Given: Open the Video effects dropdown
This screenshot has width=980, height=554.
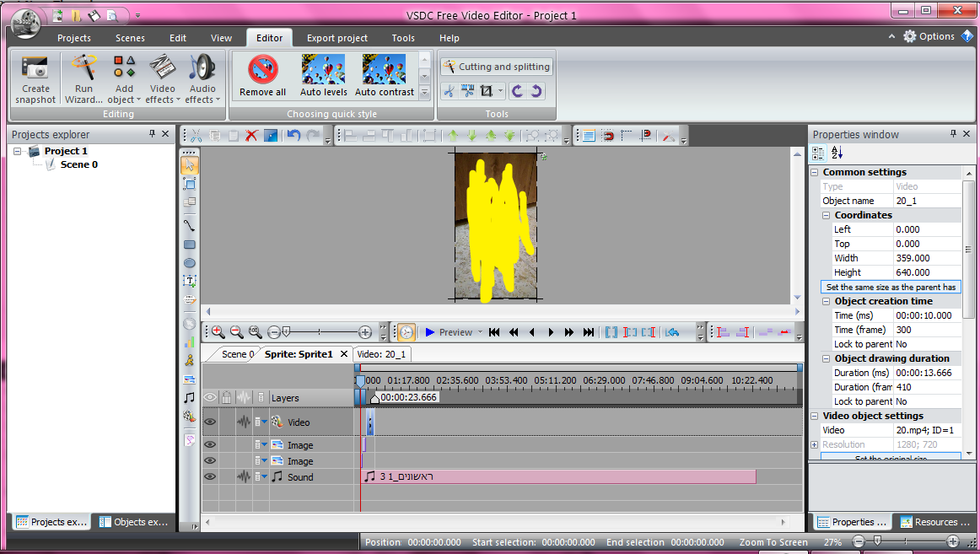Looking at the screenshot, I should [163, 78].
